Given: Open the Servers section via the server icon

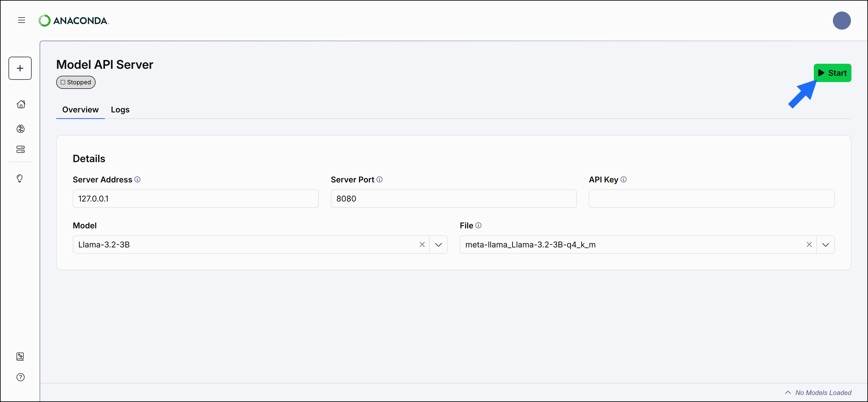Looking at the screenshot, I should point(21,149).
